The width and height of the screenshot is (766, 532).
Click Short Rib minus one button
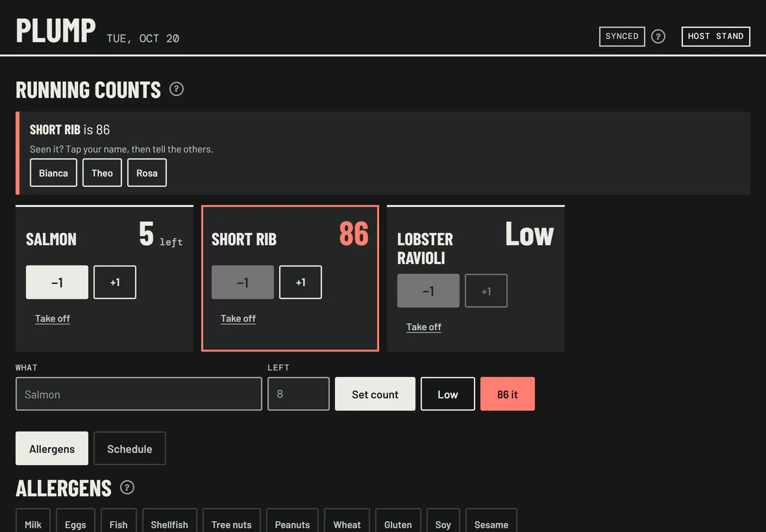pyautogui.click(x=243, y=282)
